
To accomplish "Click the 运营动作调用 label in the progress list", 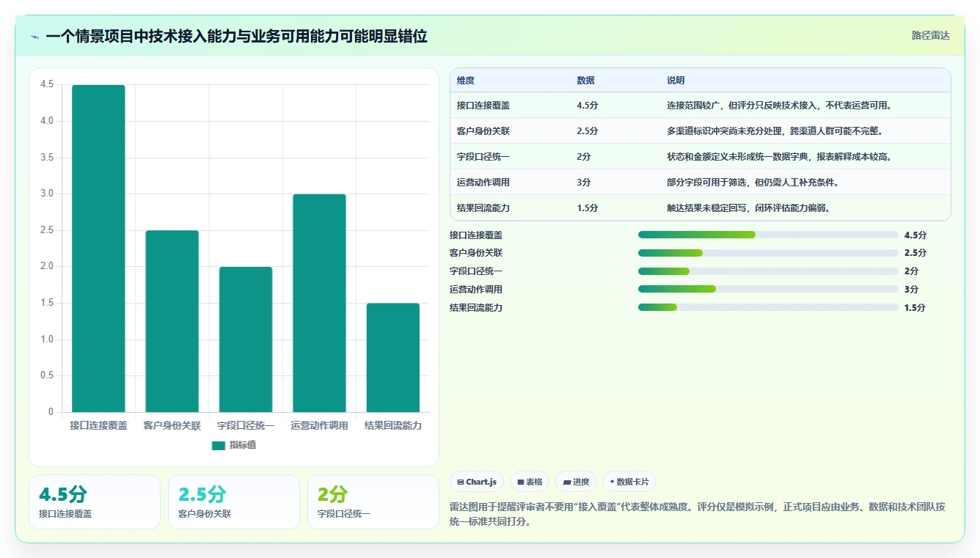I will 476,290.
